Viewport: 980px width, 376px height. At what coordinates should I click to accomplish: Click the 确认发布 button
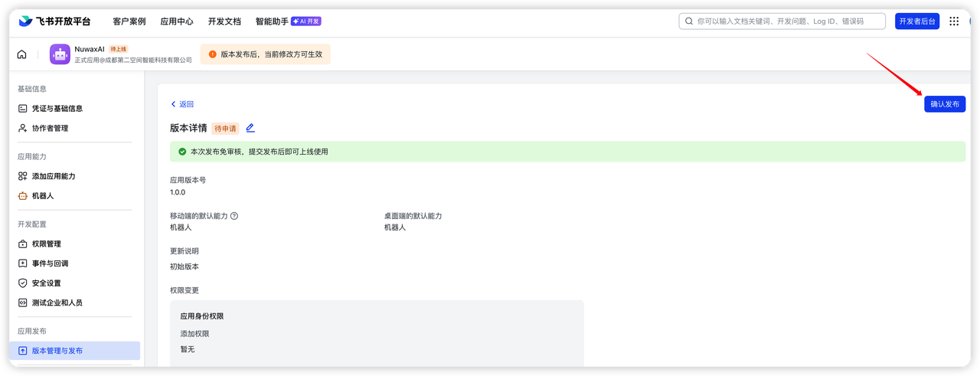coord(945,104)
